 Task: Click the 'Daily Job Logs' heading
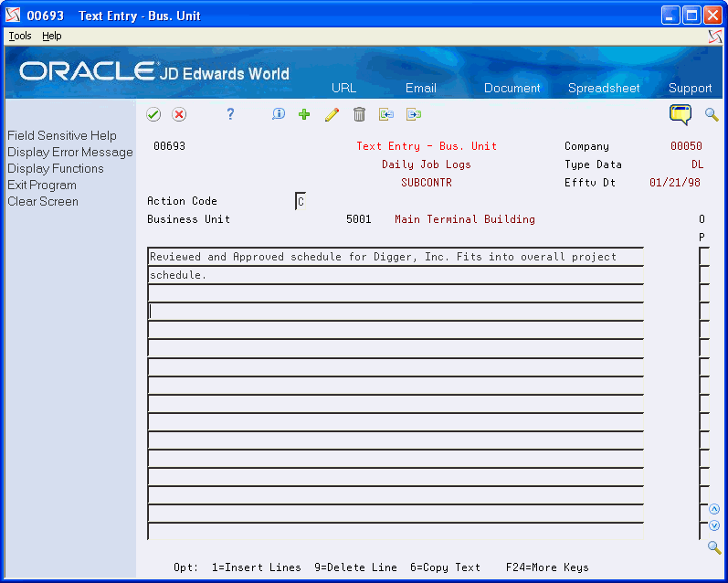427,164
